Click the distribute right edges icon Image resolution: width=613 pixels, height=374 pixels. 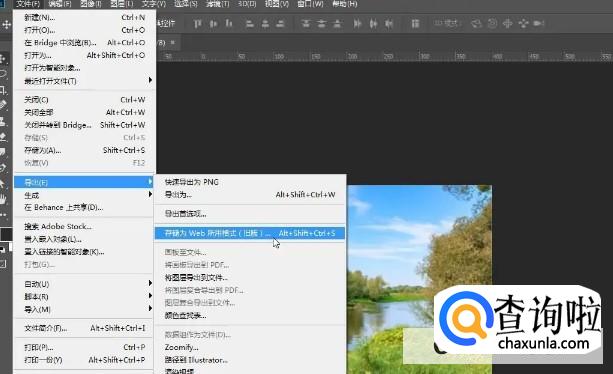389,24
